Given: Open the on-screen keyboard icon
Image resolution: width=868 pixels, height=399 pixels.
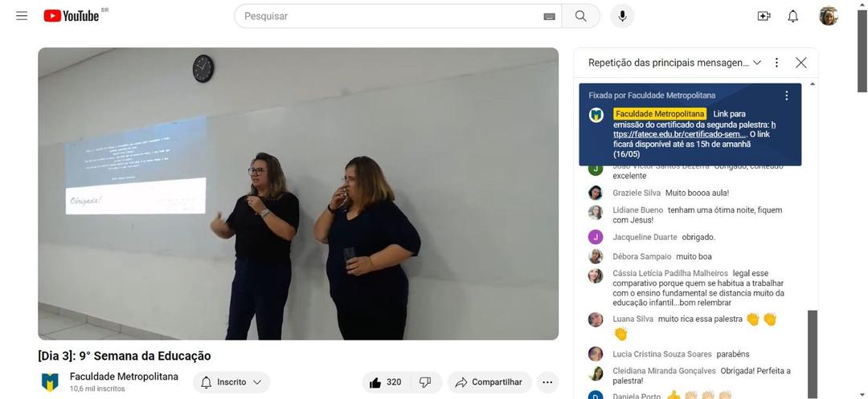Looking at the screenshot, I should [x=549, y=17].
